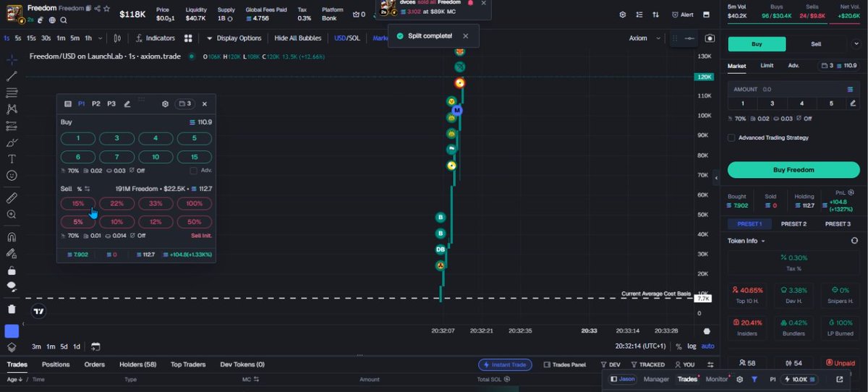Open wallet selector showing 3 in instant panel
The image size is (868, 392).
(185, 104)
